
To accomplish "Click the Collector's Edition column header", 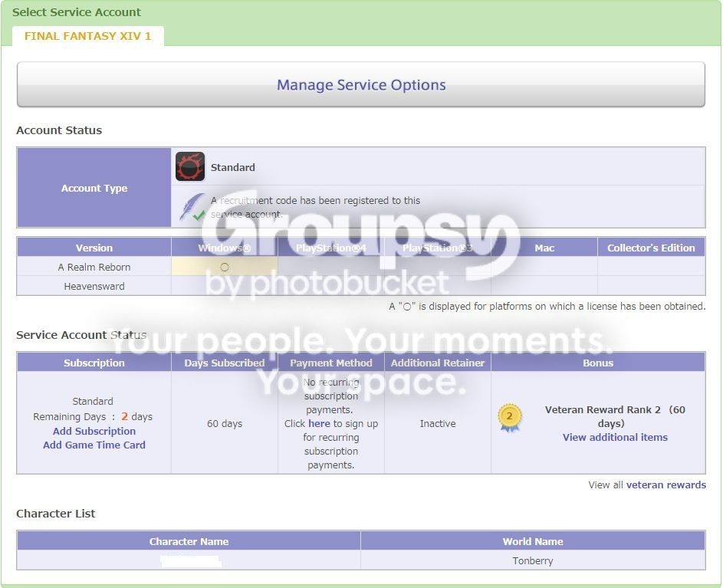I will point(651,248).
